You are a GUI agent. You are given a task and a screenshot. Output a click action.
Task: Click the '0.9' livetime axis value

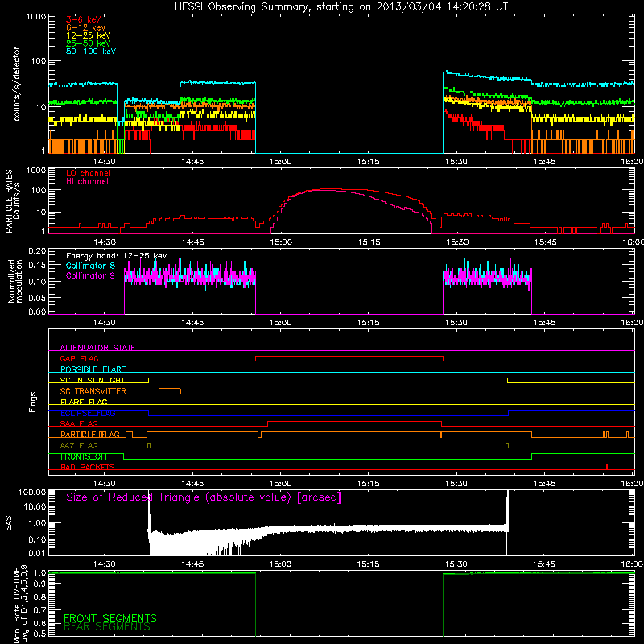[x=39, y=583]
